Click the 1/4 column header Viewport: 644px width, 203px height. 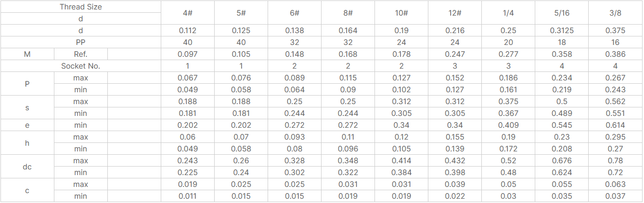click(x=508, y=13)
